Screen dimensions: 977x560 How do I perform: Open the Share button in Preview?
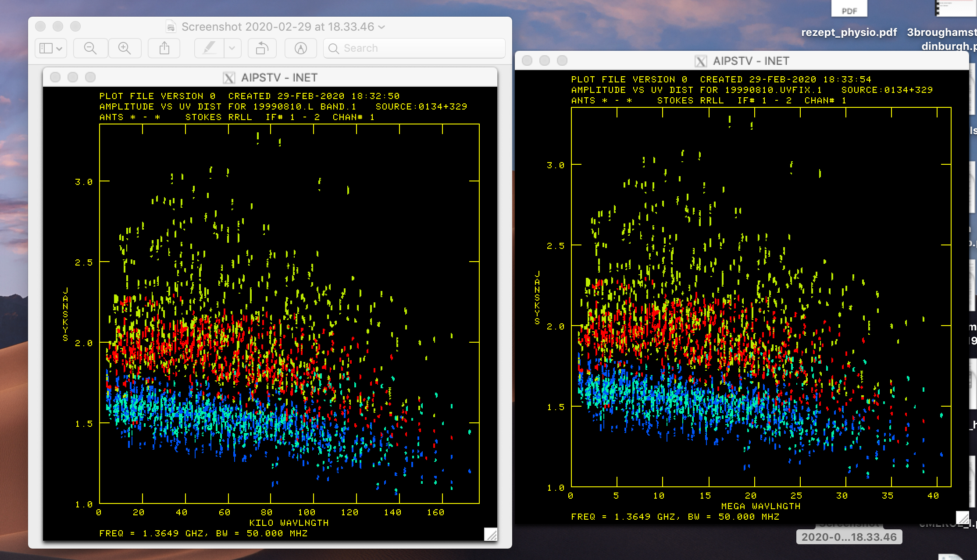pyautogui.click(x=164, y=48)
